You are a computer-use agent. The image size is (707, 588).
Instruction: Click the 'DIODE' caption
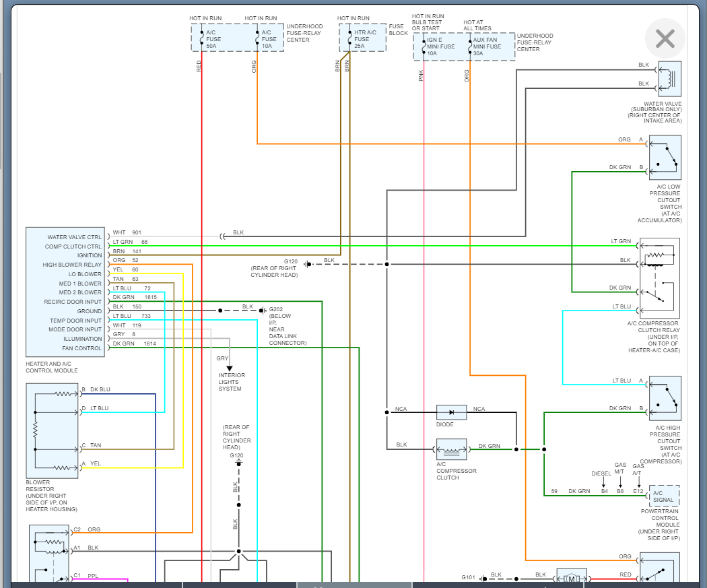pos(444,424)
